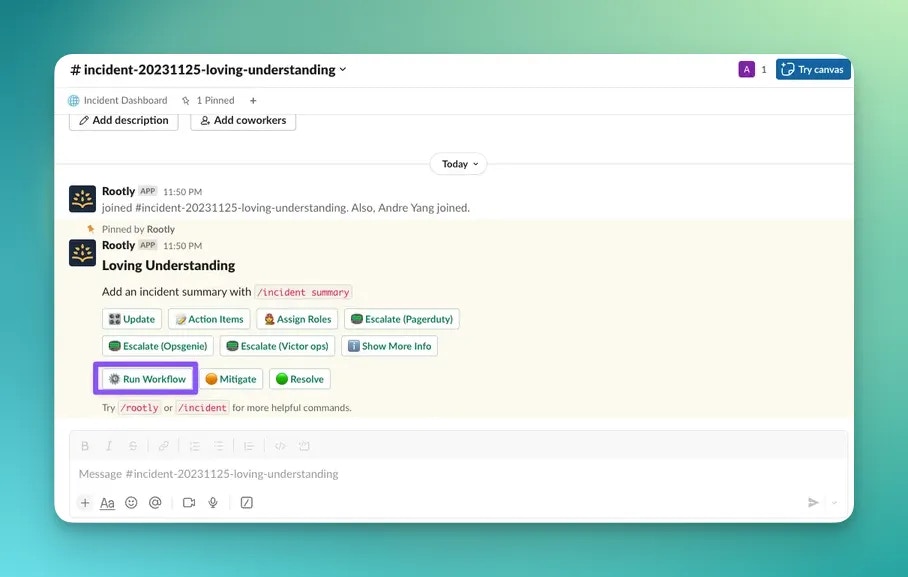This screenshot has height=577, width=908.
Task: Record an audio clip with microphone
Action: [x=213, y=502]
